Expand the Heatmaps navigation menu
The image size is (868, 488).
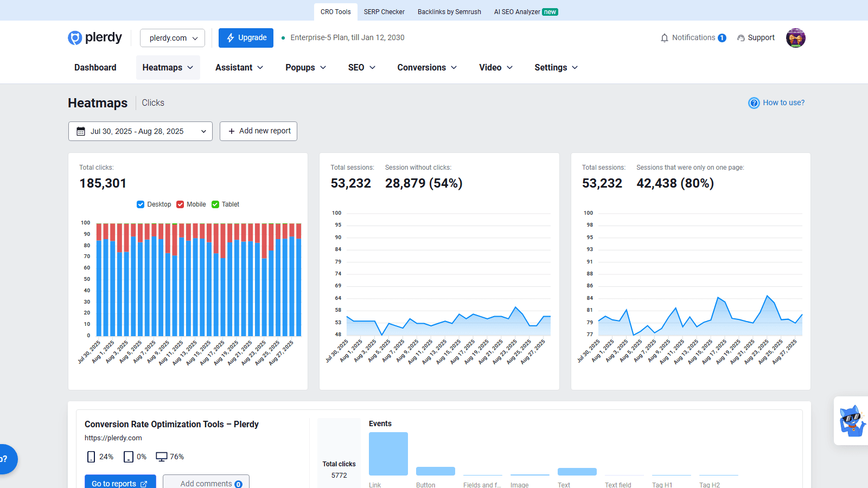coord(168,68)
